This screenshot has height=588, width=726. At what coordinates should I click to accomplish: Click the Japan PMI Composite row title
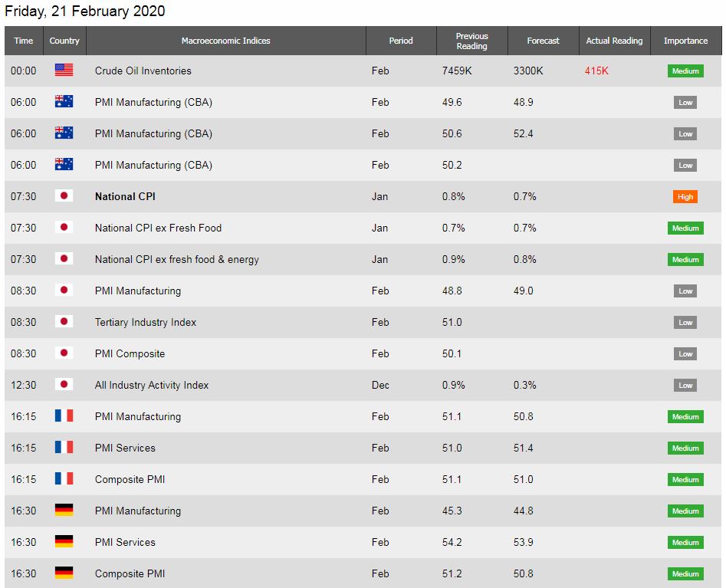click(x=130, y=353)
